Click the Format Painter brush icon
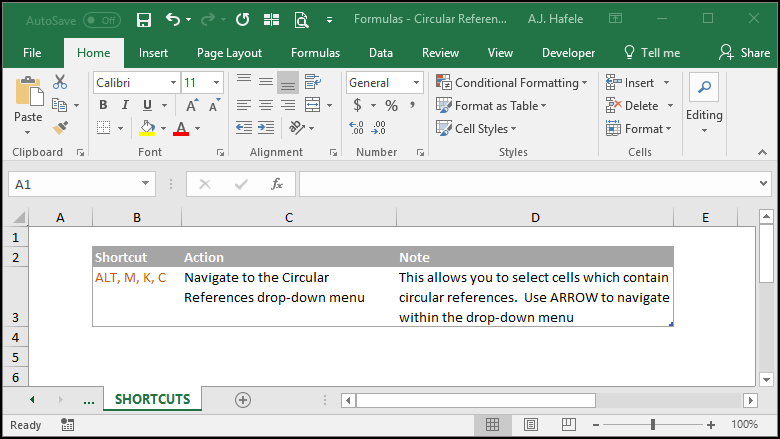This screenshot has width=780, height=439. click(60, 128)
